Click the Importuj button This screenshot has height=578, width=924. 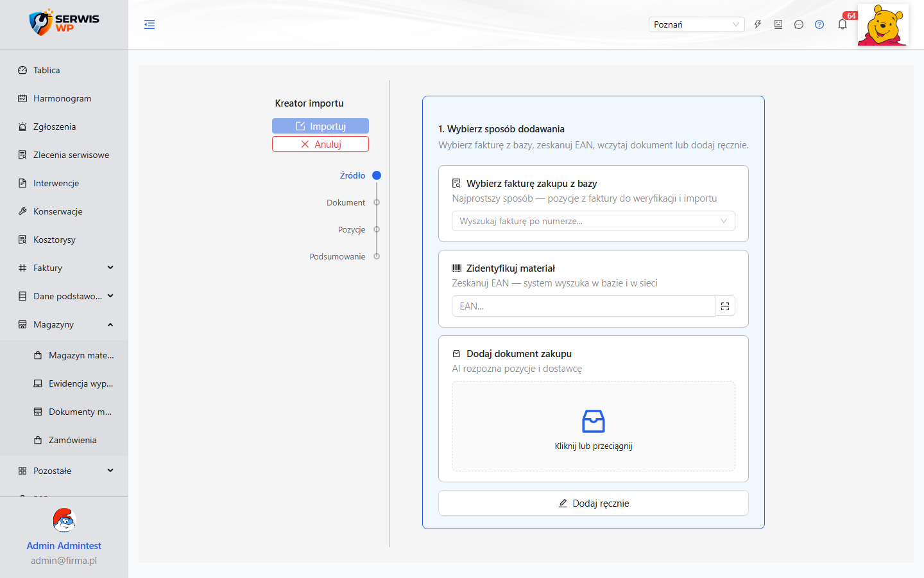coord(320,126)
